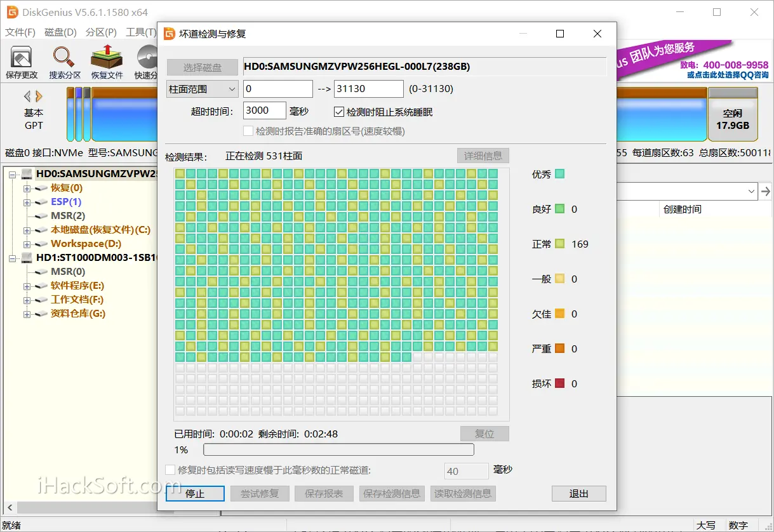Click the scan progress bar
774x532 pixels.
coord(338,449)
